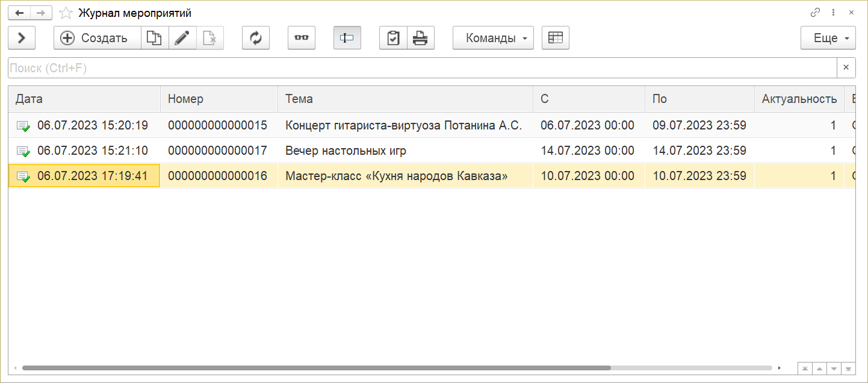
Task: Copy link using the chain icon
Action: [x=816, y=13]
